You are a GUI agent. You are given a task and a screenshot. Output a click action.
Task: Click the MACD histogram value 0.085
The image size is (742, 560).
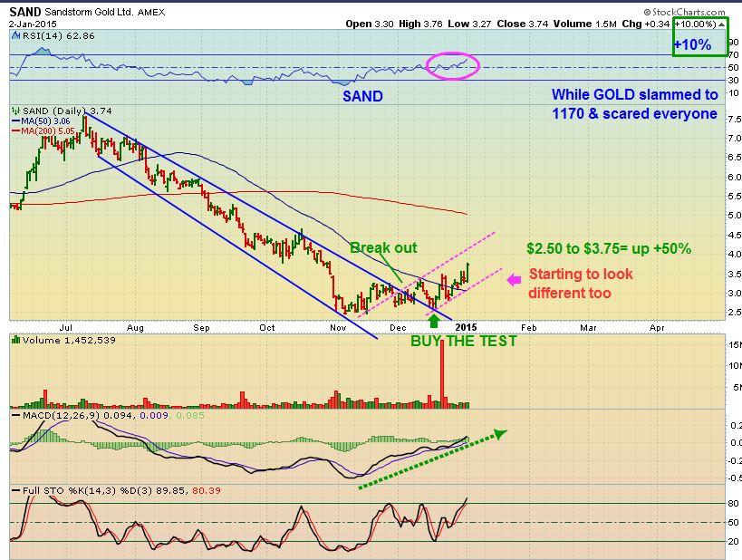190,415
